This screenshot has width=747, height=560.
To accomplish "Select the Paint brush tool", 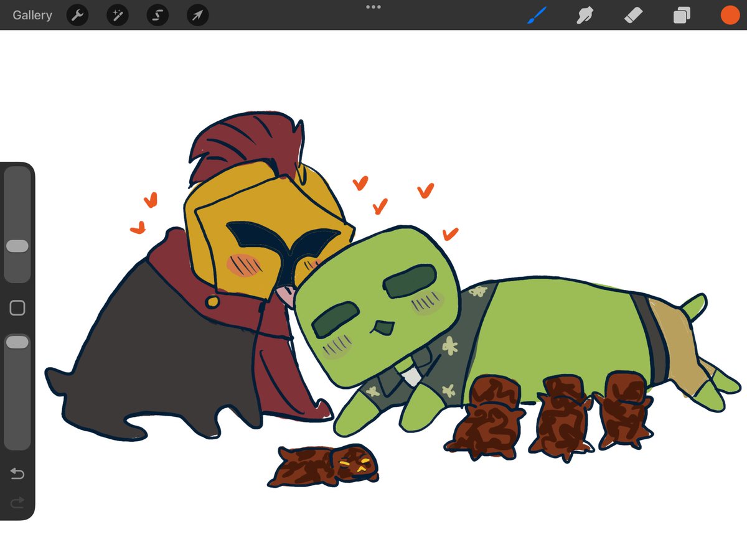I will pyautogui.click(x=537, y=15).
